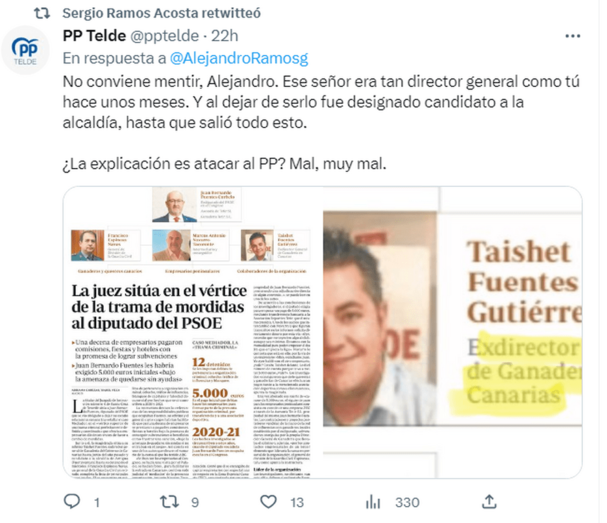Click the retweeted indicator icon at top
Image resolution: width=607 pixels, height=523 pixels.
(42, 13)
